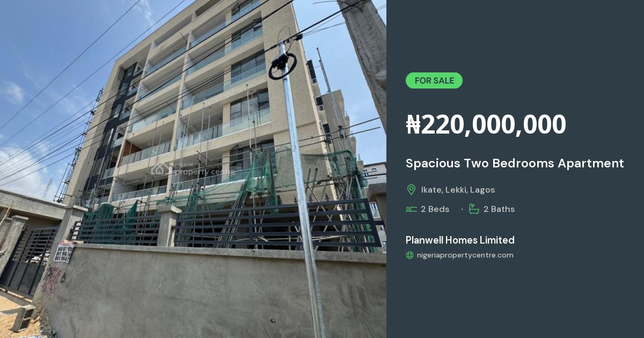Screen dimensions: 644x338
Task: Select the Ikate, Lekki, Lagos location text
Action: coord(458,190)
